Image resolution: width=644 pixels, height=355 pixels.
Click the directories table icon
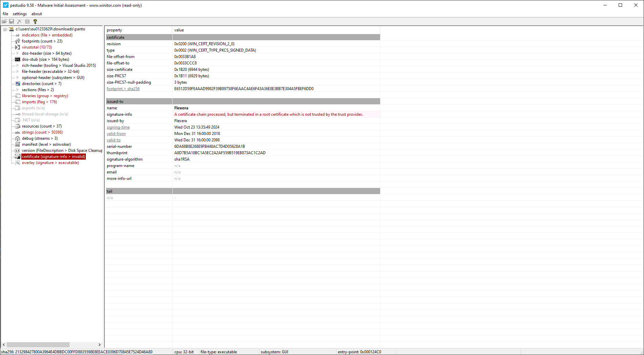(x=18, y=84)
